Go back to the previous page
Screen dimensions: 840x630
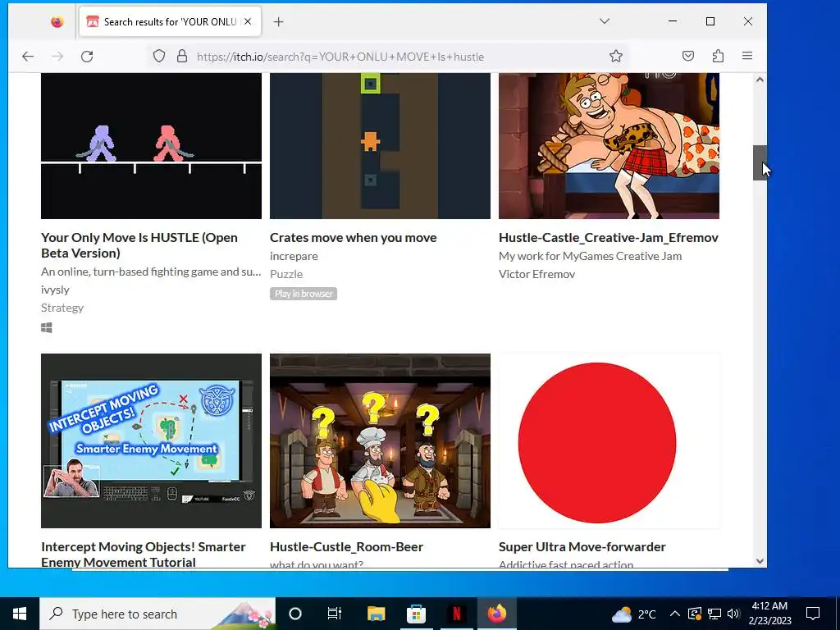coord(28,57)
